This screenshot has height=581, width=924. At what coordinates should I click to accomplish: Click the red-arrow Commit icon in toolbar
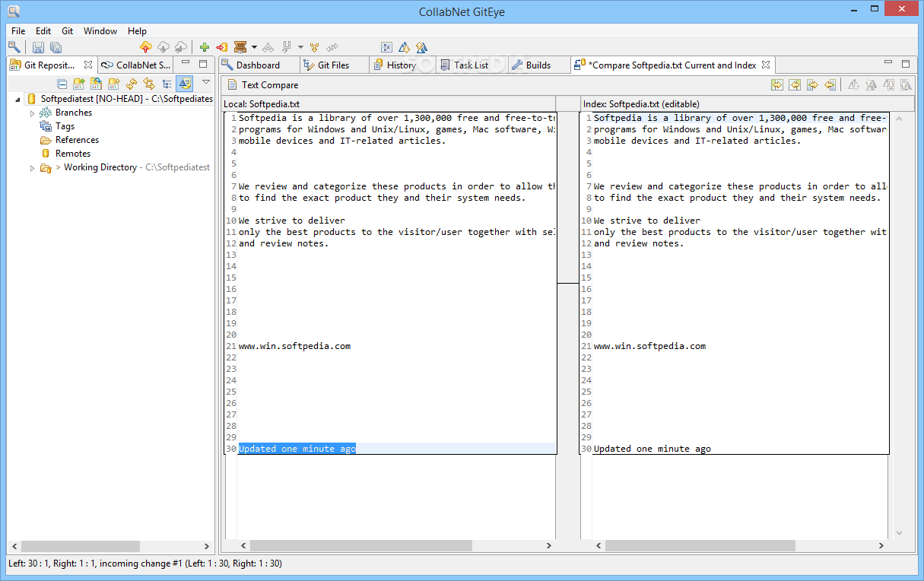[221, 47]
